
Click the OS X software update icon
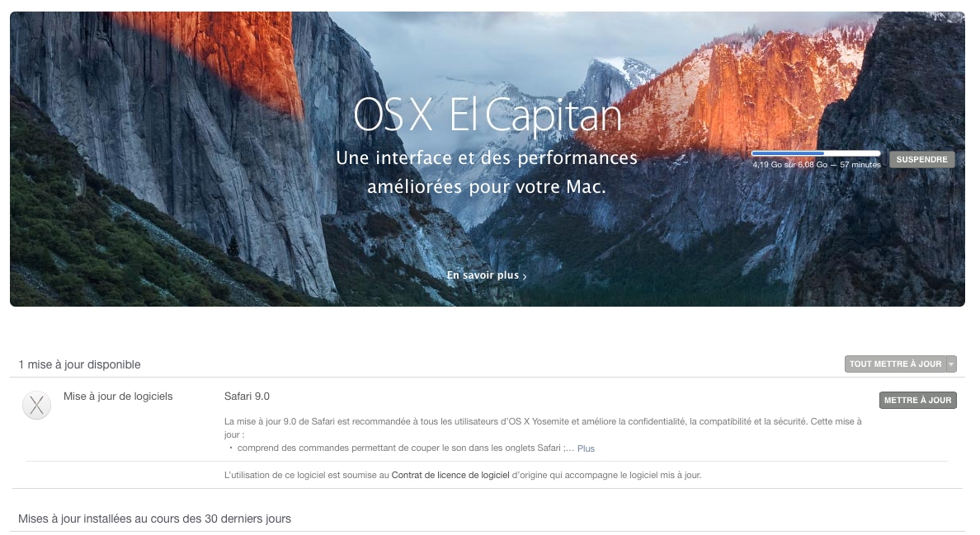click(36, 405)
